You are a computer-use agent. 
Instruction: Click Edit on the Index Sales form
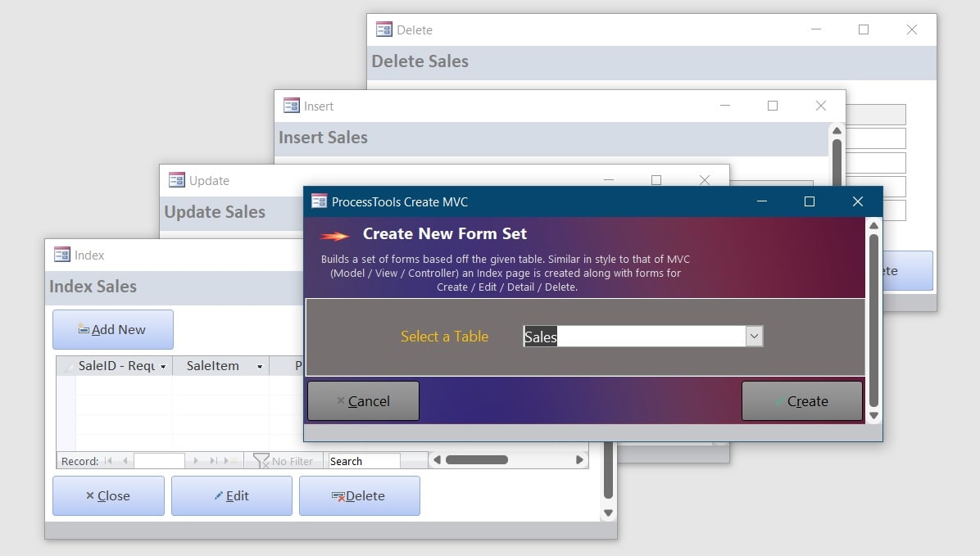pos(231,495)
